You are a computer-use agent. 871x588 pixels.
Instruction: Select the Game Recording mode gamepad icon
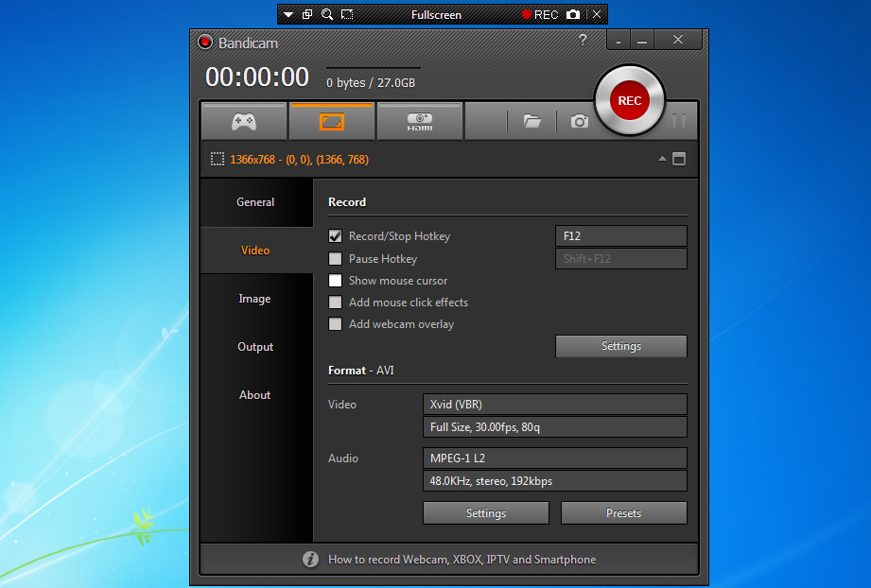(x=243, y=121)
